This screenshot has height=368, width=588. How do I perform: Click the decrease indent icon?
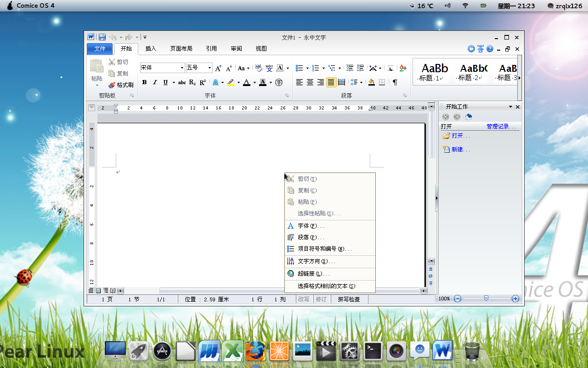pos(350,68)
